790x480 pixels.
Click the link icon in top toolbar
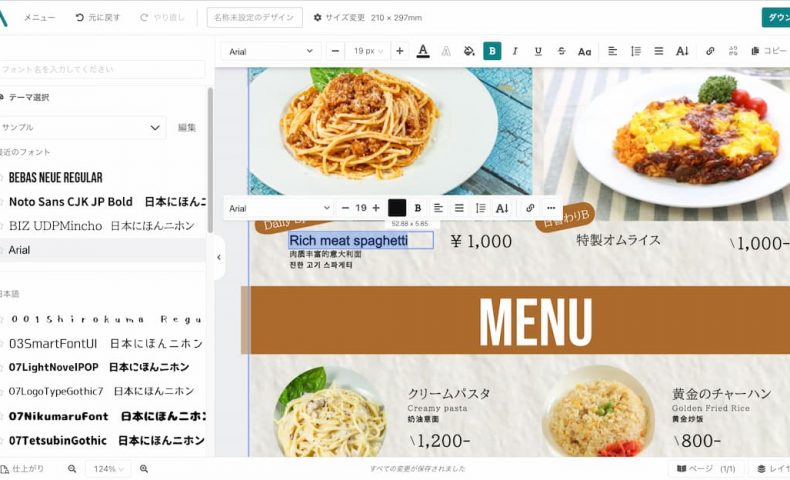[710, 51]
